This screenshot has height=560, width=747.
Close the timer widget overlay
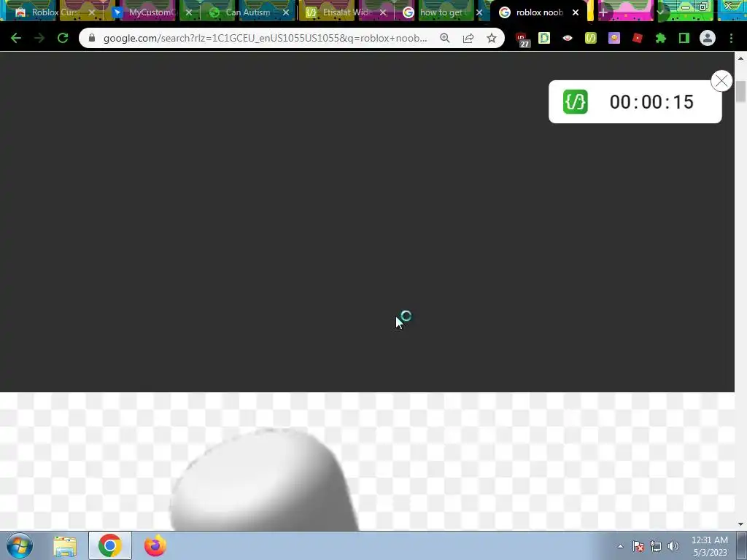[x=721, y=81]
